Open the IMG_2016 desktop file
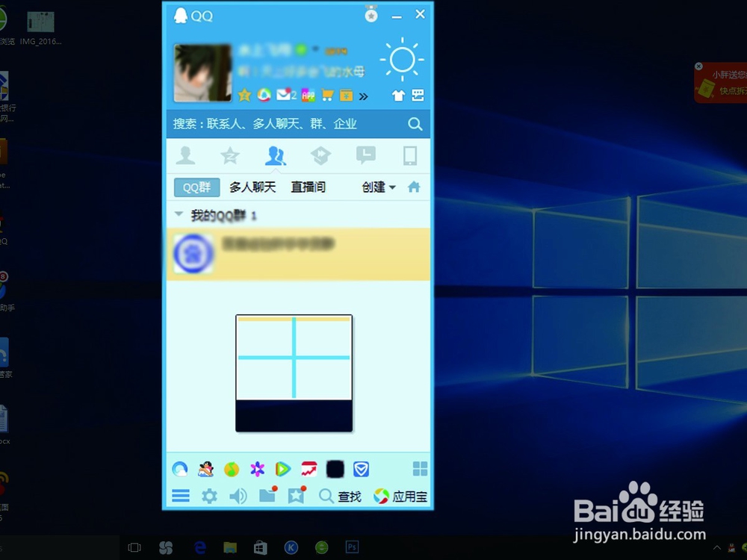Viewport: 747px width, 560px height. click(40, 28)
